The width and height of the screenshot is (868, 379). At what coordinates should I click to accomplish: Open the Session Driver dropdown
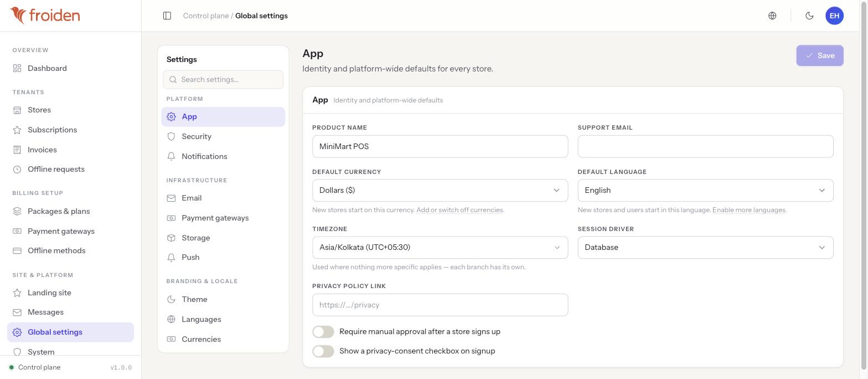(705, 247)
